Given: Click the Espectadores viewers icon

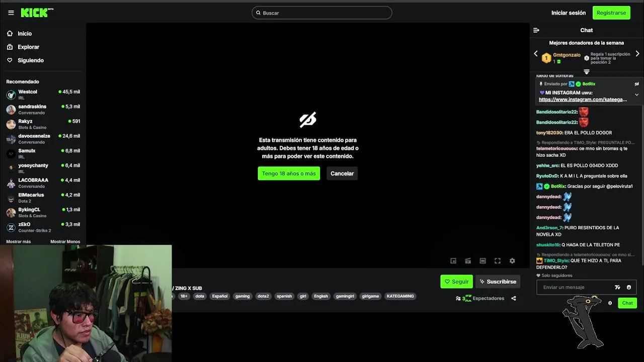Looking at the screenshot, I should coord(458,298).
